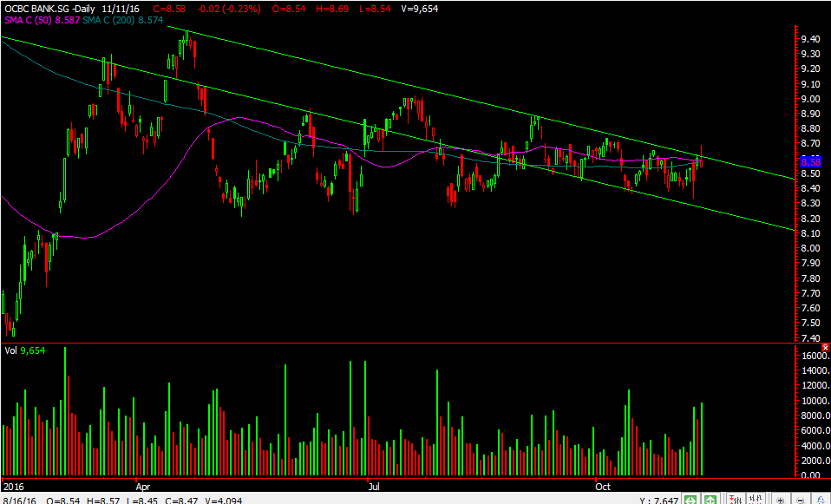Click the 9.00 price axis label
Image resolution: width=831 pixels, height=504 pixels.
click(x=811, y=99)
